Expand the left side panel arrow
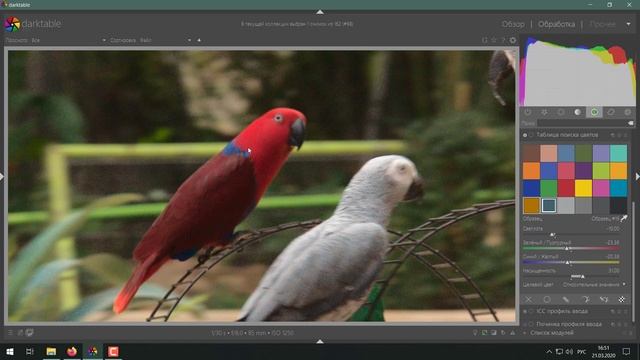 click(2, 176)
